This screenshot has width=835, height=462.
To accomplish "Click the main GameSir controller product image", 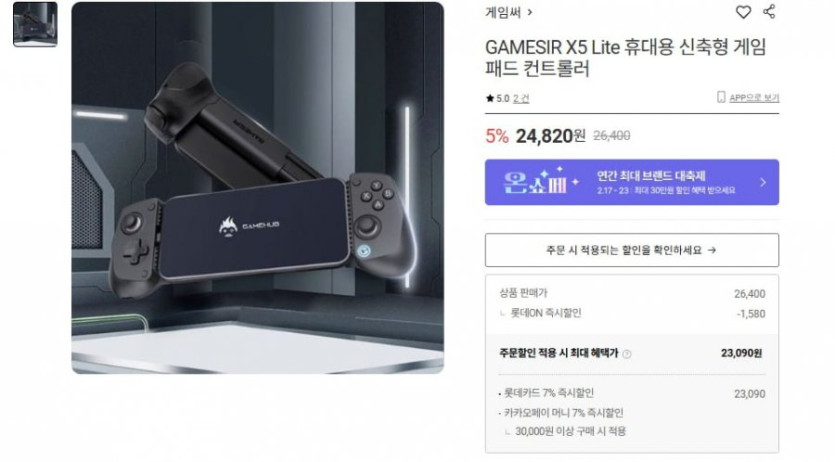I will [258, 187].
